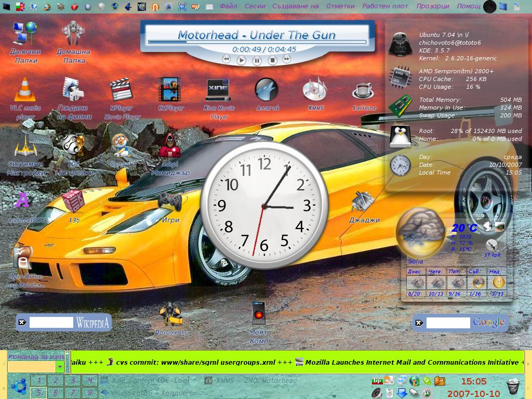Image resolution: width=532 pixels, height=399 pixels.
Task: Open Далечни Папки remote folders icon
Action: click(25, 33)
